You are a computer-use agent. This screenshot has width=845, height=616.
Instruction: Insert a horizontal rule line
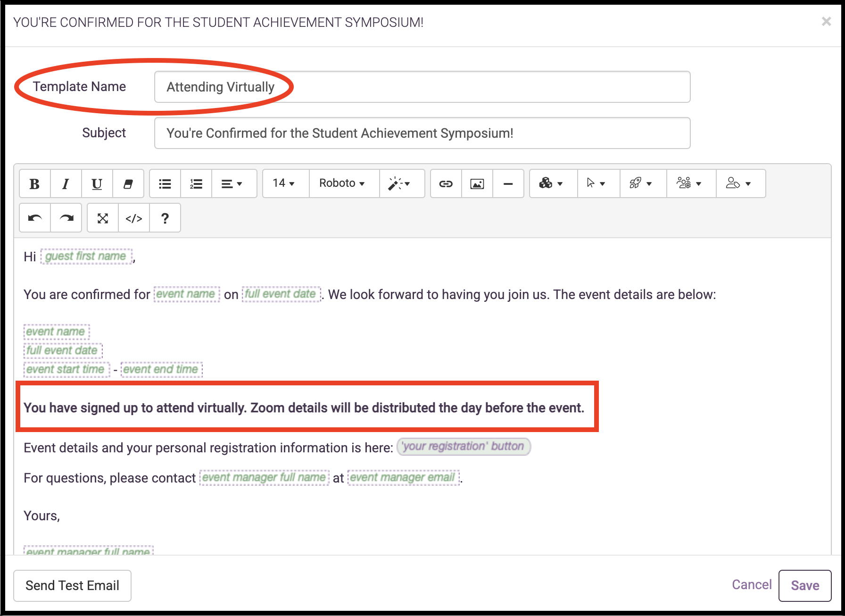coord(508,184)
